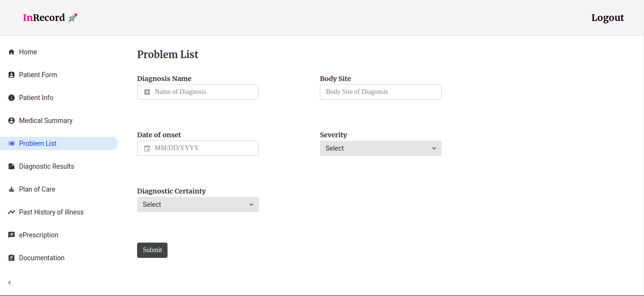Click the InRecord logo
644x296 pixels.
[50, 18]
